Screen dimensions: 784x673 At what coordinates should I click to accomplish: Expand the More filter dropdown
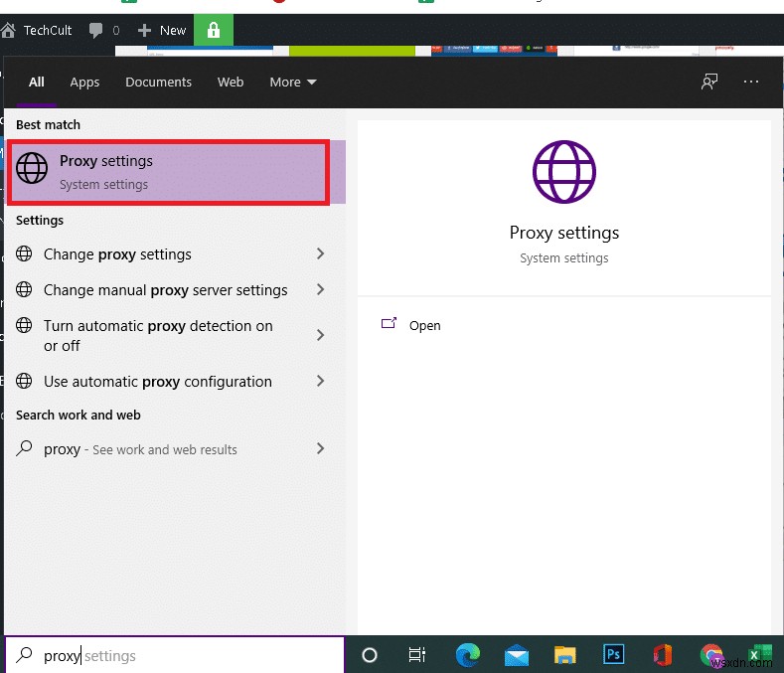tap(292, 83)
